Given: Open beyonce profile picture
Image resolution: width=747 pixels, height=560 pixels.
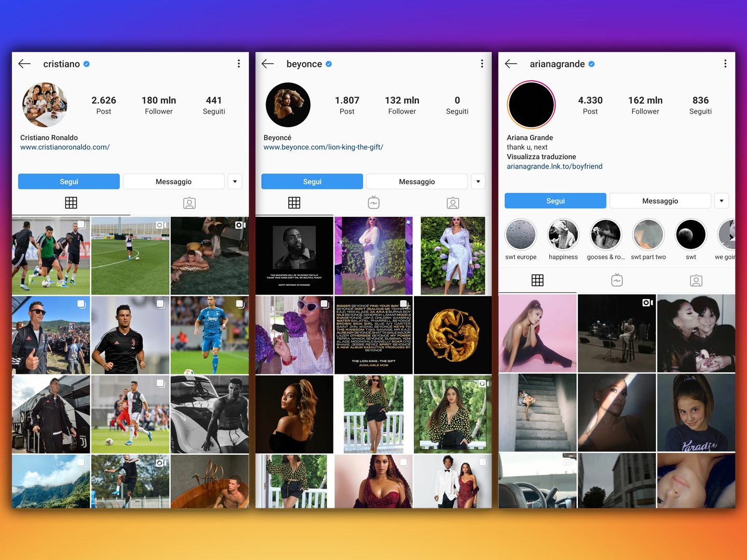Looking at the screenshot, I should click(288, 105).
